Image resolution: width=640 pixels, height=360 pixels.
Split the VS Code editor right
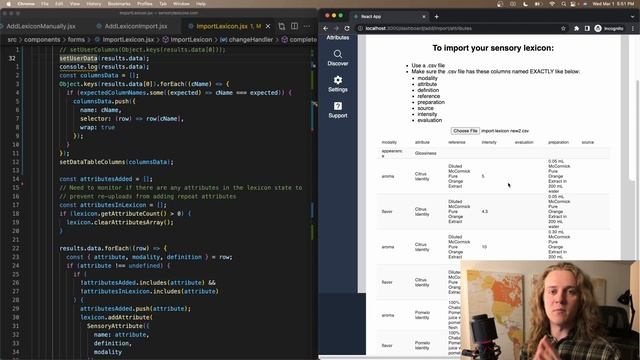tap(294, 26)
